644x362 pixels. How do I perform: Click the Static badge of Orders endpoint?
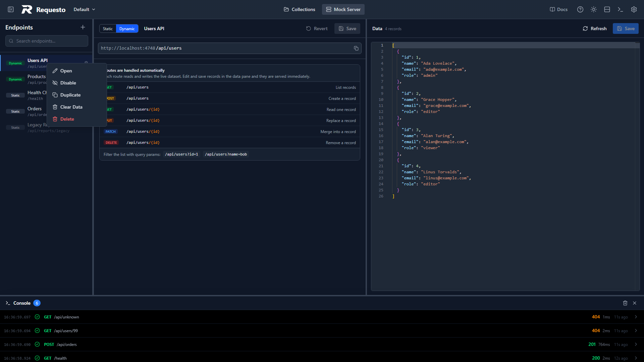point(15,111)
